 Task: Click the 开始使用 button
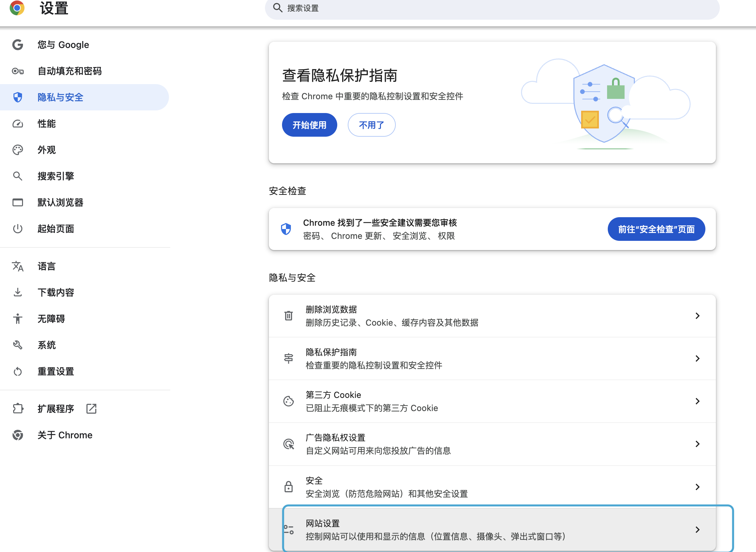click(x=310, y=125)
